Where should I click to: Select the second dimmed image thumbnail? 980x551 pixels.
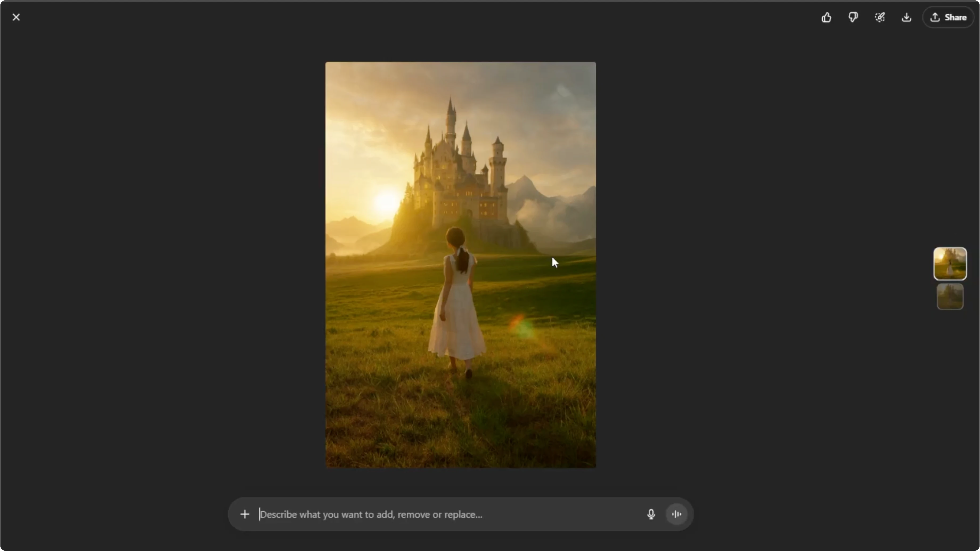950,296
